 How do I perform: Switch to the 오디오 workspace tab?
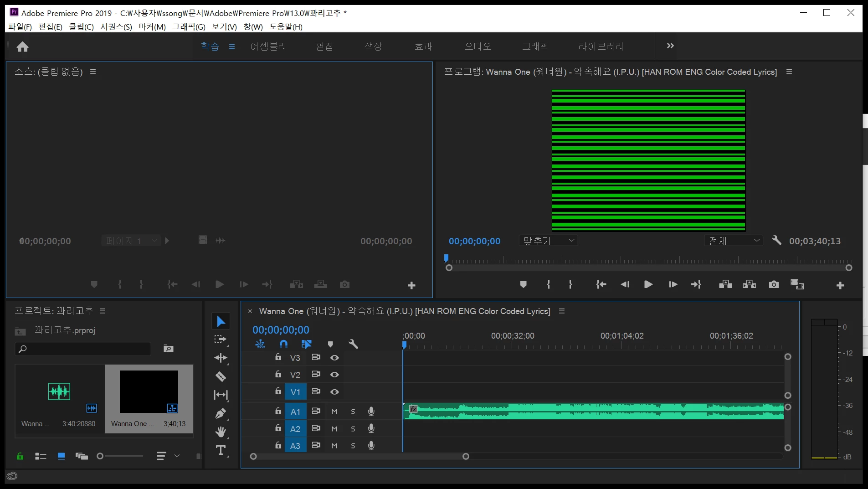coord(478,46)
